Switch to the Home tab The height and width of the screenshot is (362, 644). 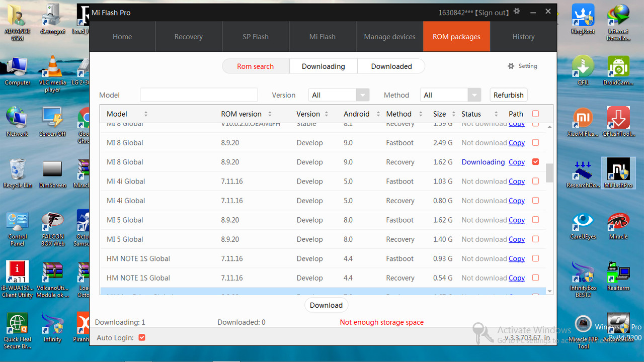tap(122, 37)
